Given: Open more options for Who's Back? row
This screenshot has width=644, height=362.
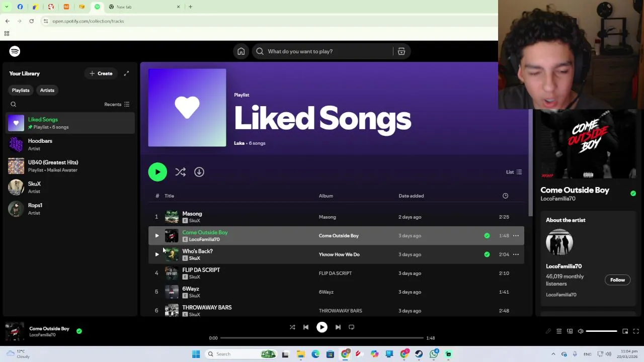Looking at the screenshot, I should (516, 254).
